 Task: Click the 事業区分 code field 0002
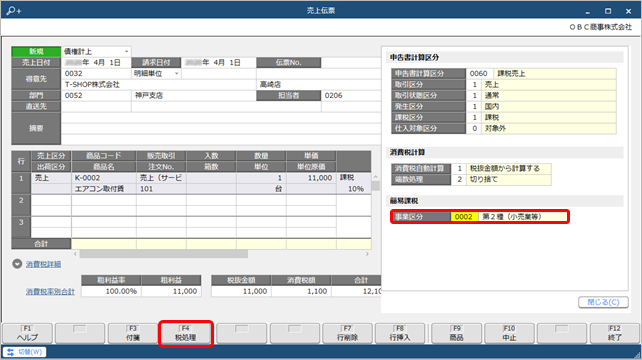click(x=464, y=217)
